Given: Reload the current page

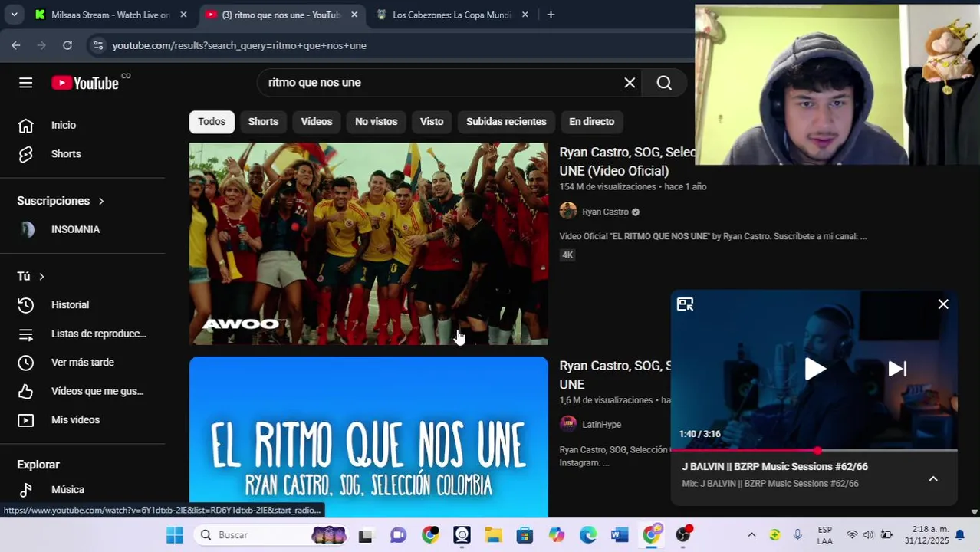Looking at the screenshot, I should (x=67, y=45).
